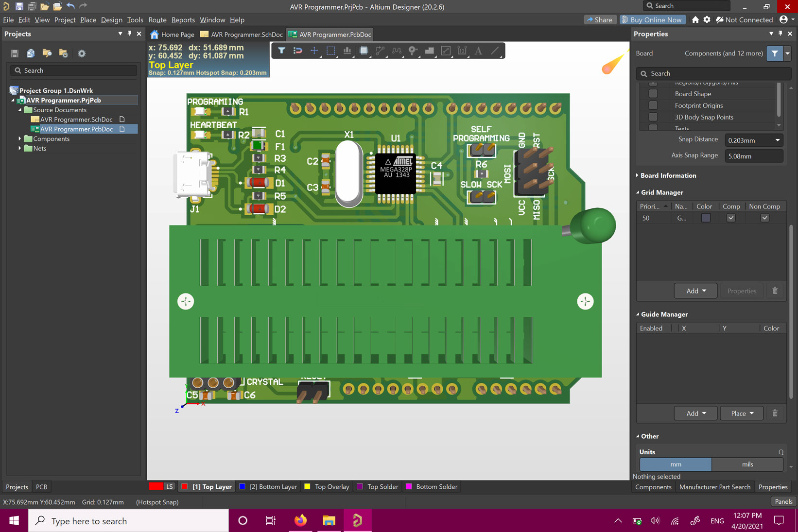Delete selected grid with trash icon
The height and width of the screenshot is (532, 798).
(x=775, y=291)
